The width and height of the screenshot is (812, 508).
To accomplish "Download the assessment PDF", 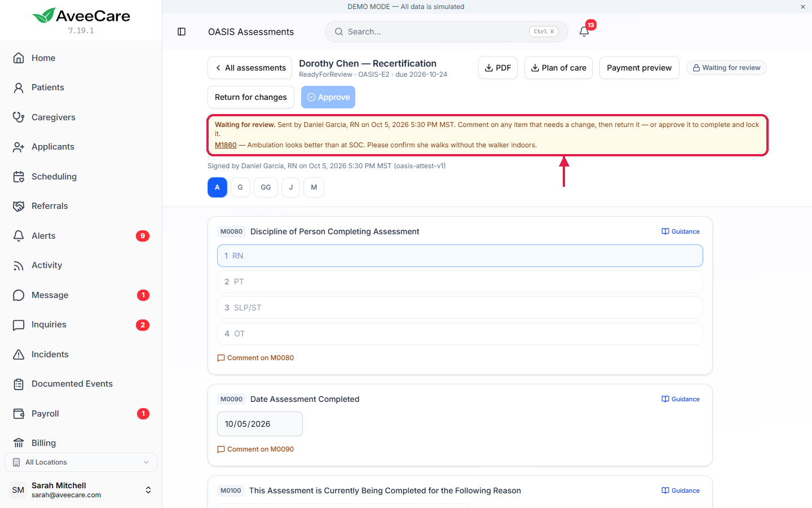I will (498, 68).
